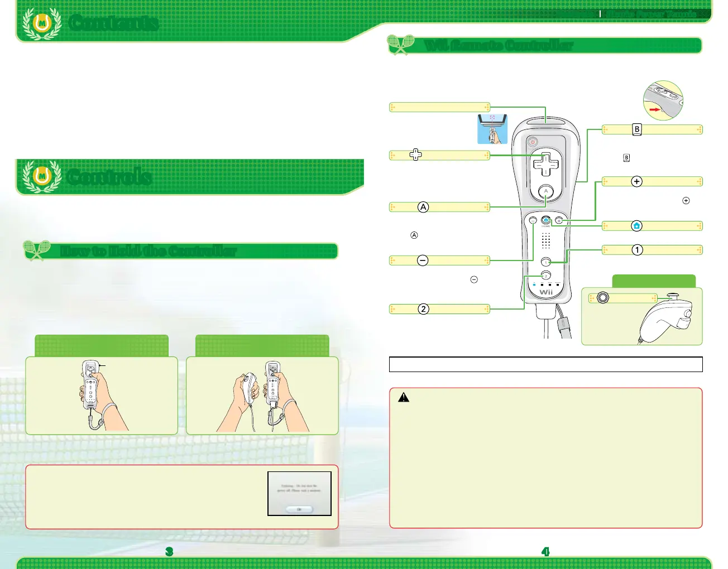Click the green tab above the two-handed grip panel
The width and height of the screenshot is (728, 569).
[x=262, y=346]
